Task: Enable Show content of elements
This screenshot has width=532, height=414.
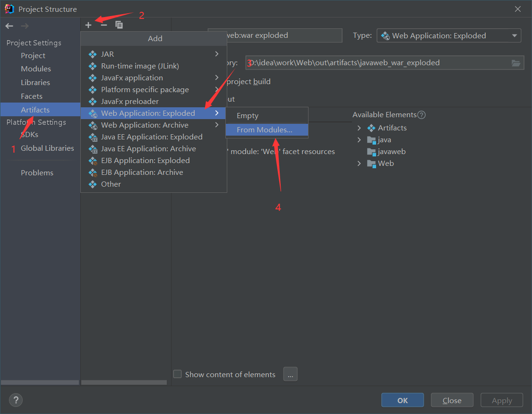Action: click(177, 374)
